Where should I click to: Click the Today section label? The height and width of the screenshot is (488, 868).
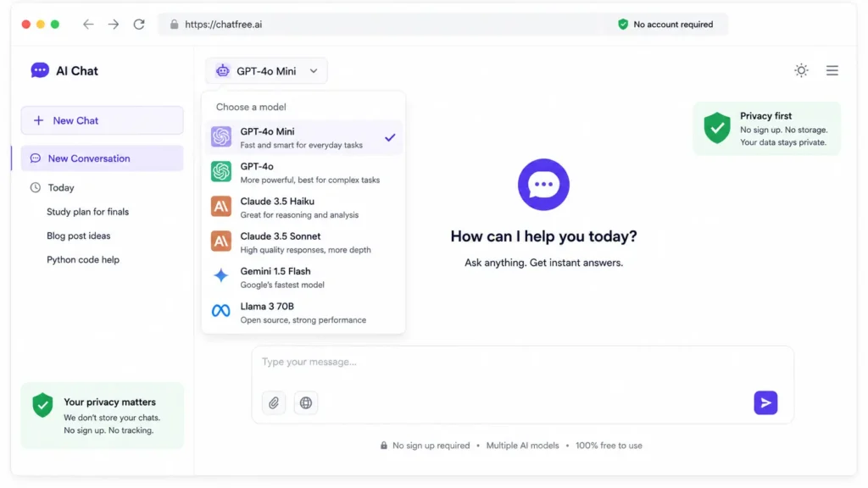pos(61,187)
